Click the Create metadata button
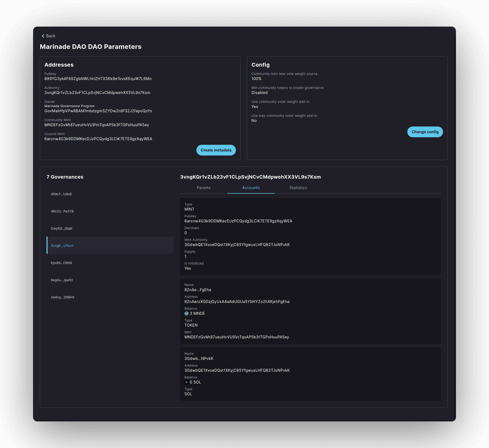This screenshot has height=448, width=489. (x=216, y=150)
